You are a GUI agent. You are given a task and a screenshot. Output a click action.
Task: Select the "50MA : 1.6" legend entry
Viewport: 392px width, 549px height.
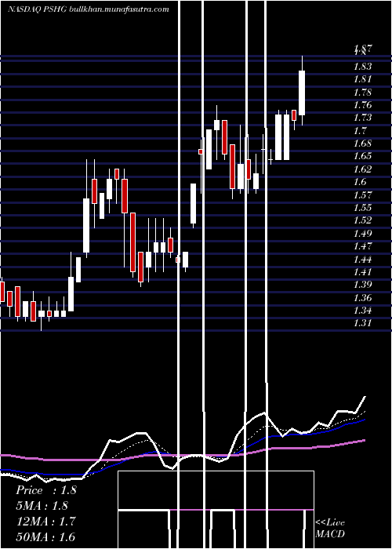click(45, 536)
